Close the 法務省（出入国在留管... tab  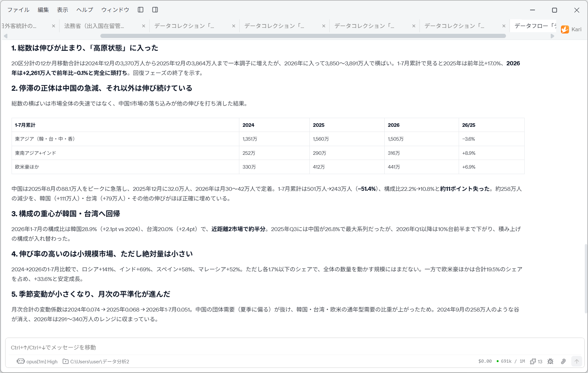143,26
